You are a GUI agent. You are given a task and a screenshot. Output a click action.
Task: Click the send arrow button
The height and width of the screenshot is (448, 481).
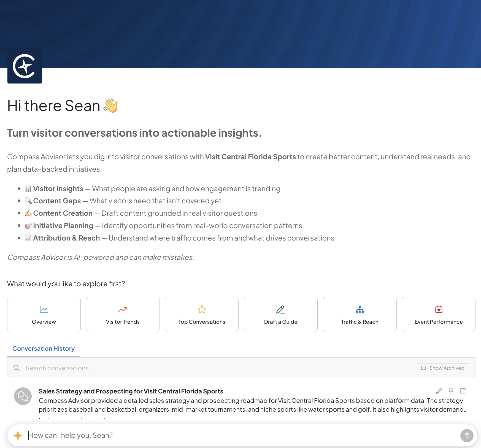467,436
